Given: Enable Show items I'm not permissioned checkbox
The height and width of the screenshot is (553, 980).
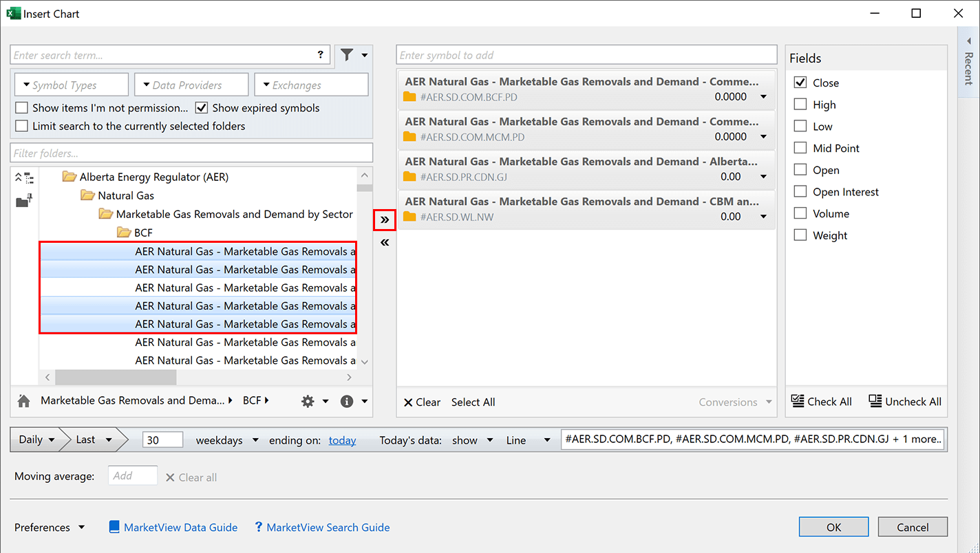Looking at the screenshot, I should point(21,108).
